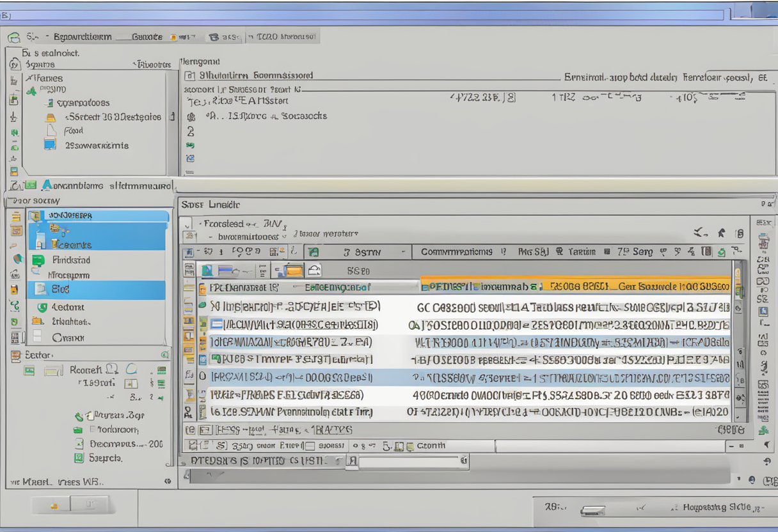
Task: Open the Bgnovrckiorm menu
Action: (x=82, y=37)
